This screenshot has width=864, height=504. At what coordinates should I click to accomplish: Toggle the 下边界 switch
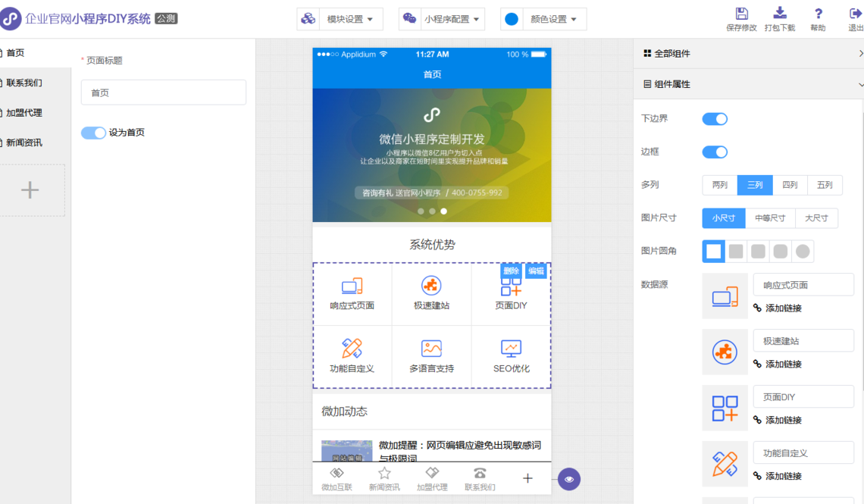tap(715, 119)
